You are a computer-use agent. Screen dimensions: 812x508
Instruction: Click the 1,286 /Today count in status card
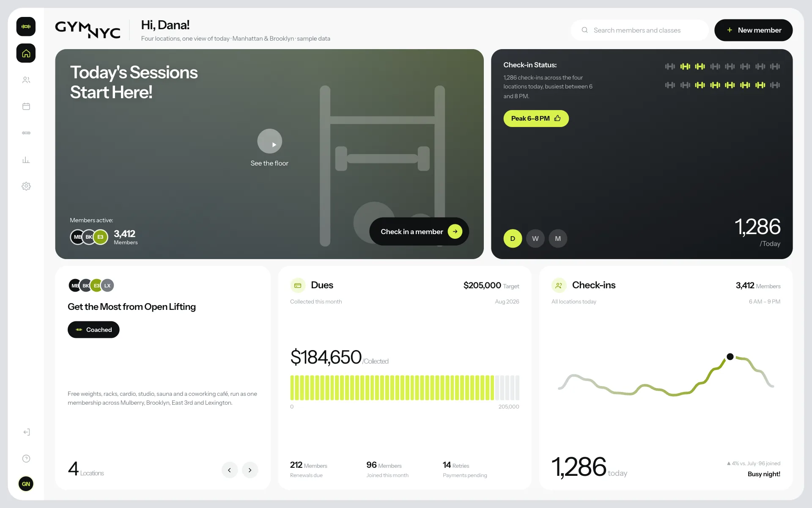(757, 232)
